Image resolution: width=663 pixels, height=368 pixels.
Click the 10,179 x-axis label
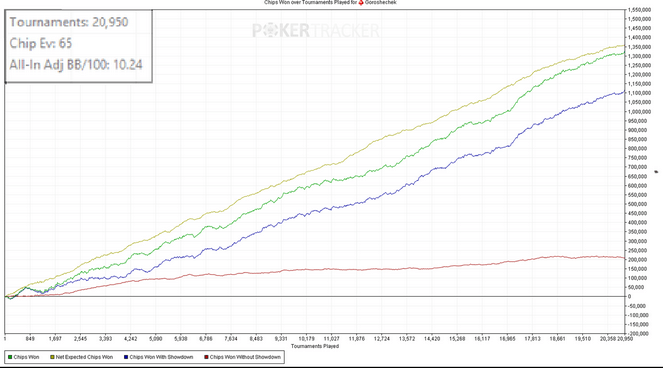(x=307, y=339)
